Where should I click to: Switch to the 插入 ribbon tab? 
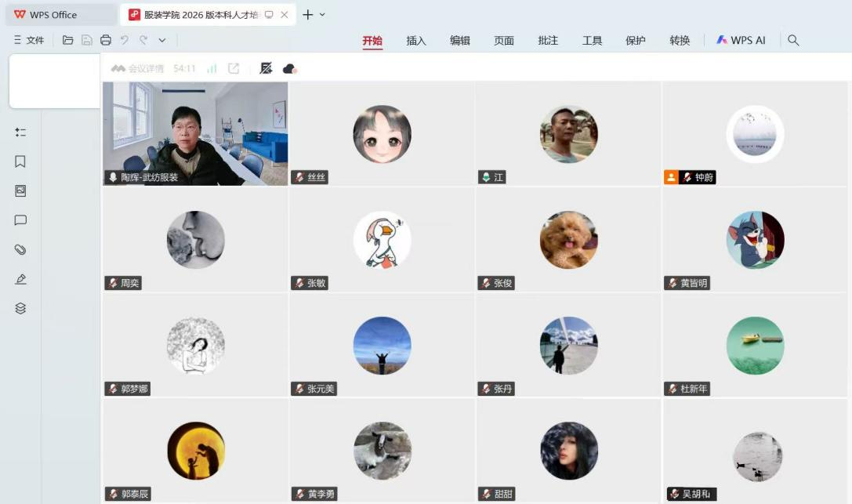click(416, 41)
